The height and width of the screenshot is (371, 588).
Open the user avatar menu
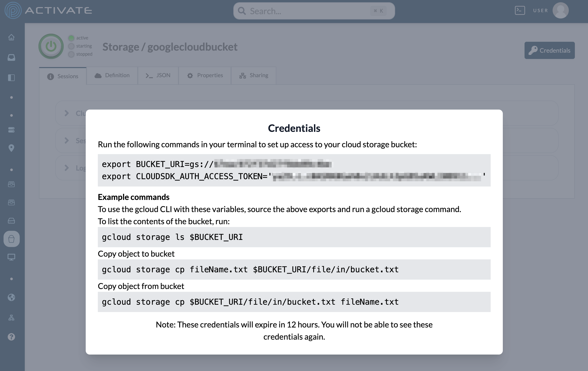pos(560,11)
